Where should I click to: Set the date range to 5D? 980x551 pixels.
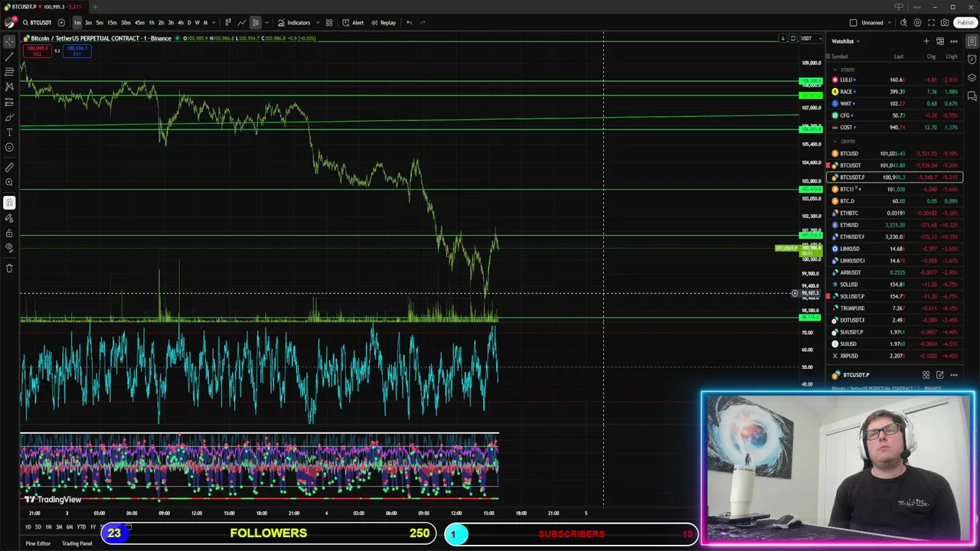38,527
